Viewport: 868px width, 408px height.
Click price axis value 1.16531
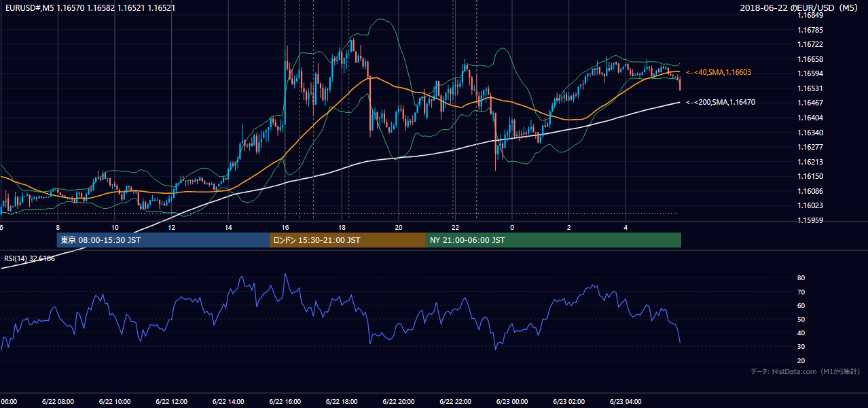(810, 88)
